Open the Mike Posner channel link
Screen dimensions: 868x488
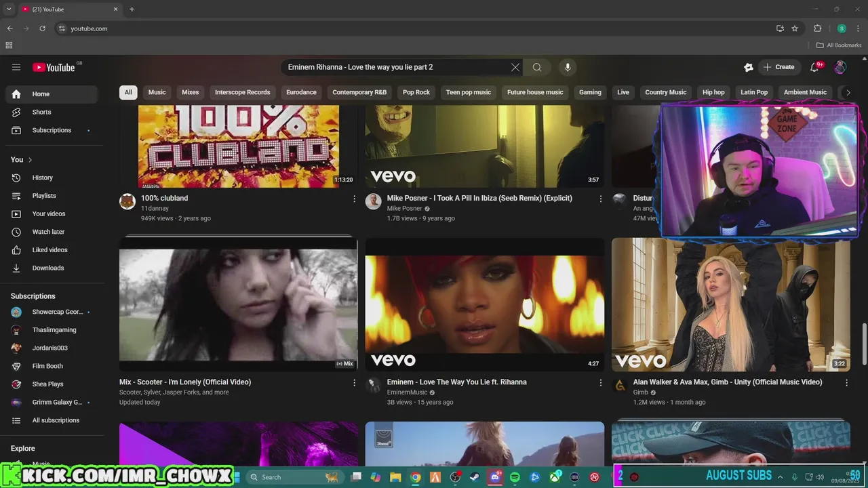(404, 209)
